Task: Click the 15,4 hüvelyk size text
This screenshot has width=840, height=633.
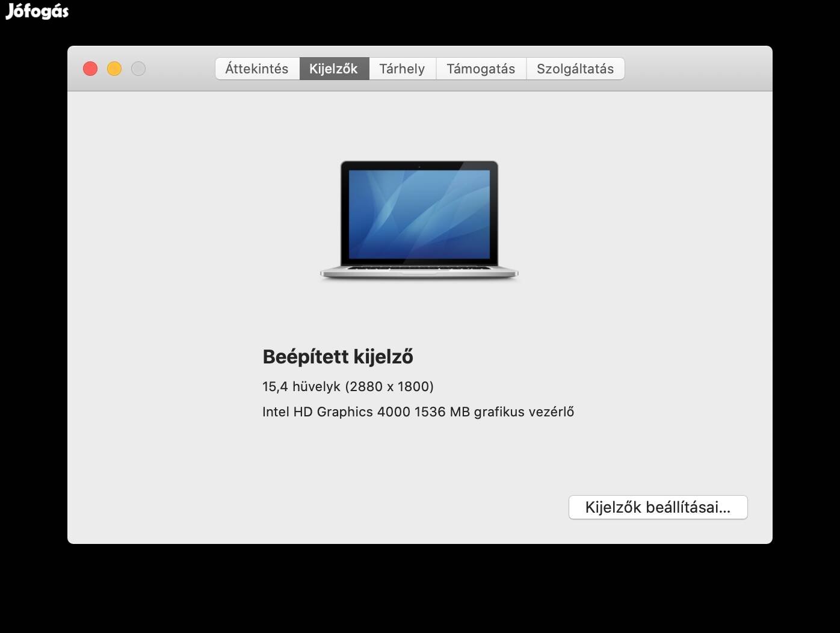Action: (x=301, y=386)
